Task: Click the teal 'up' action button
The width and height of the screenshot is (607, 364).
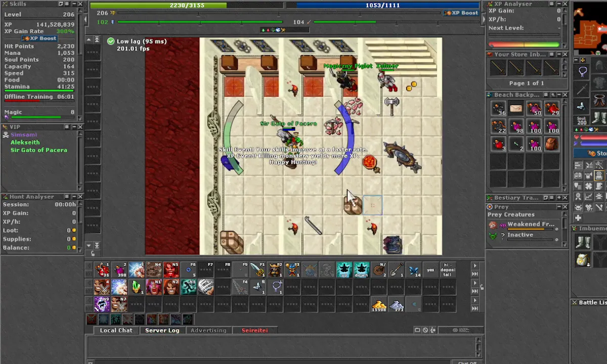Action: point(344,269)
